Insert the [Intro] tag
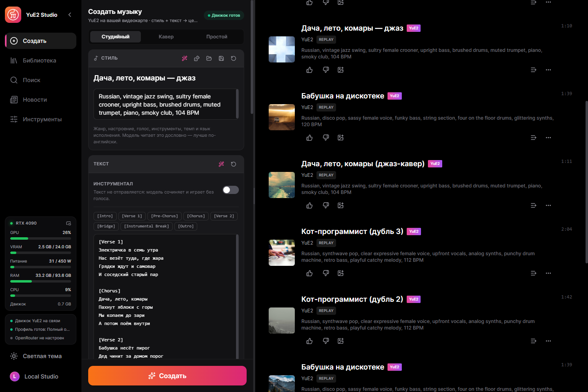The width and height of the screenshot is (588, 392). coord(105,216)
